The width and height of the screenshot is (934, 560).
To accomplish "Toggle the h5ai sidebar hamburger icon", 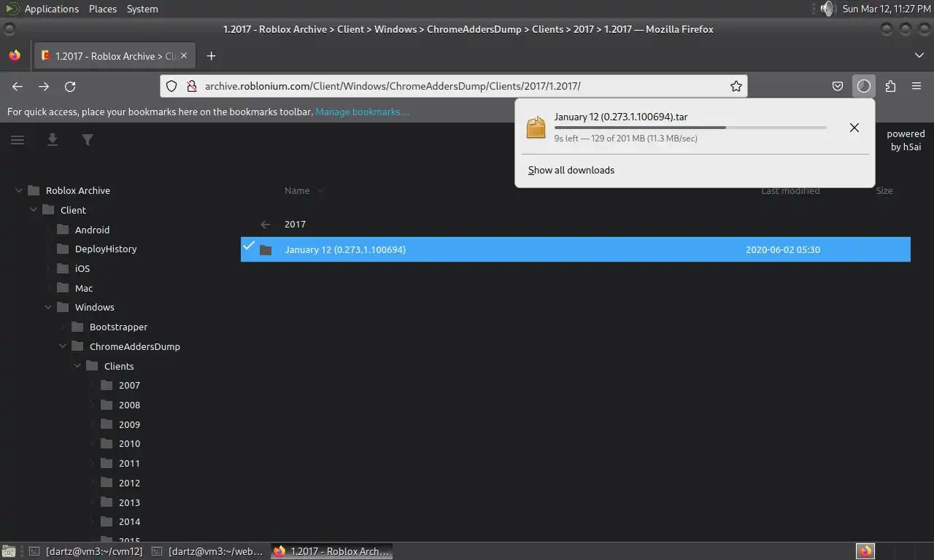I will coord(18,140).
